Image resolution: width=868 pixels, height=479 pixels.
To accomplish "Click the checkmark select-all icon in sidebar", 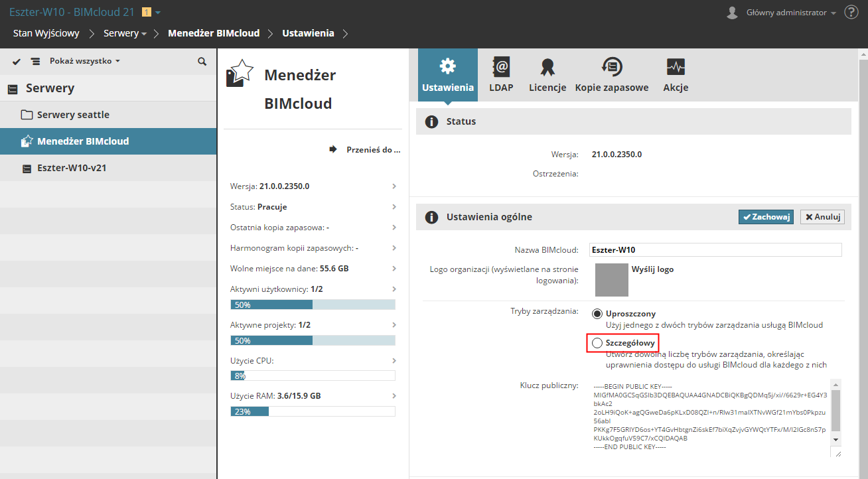I will (17, 61).
